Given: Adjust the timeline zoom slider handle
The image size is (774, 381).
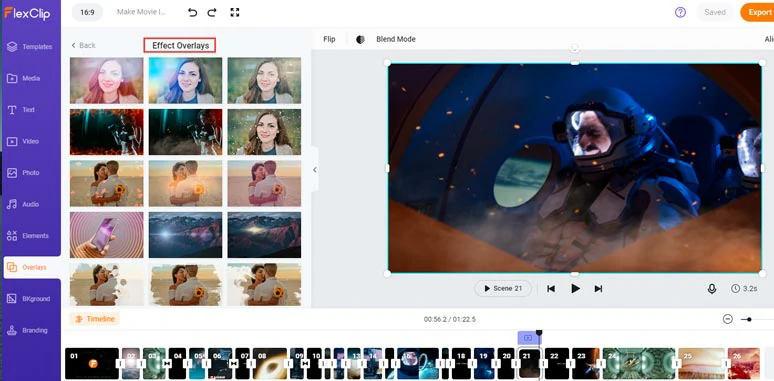Looking at the screenshot, I should tap(749, 319).
